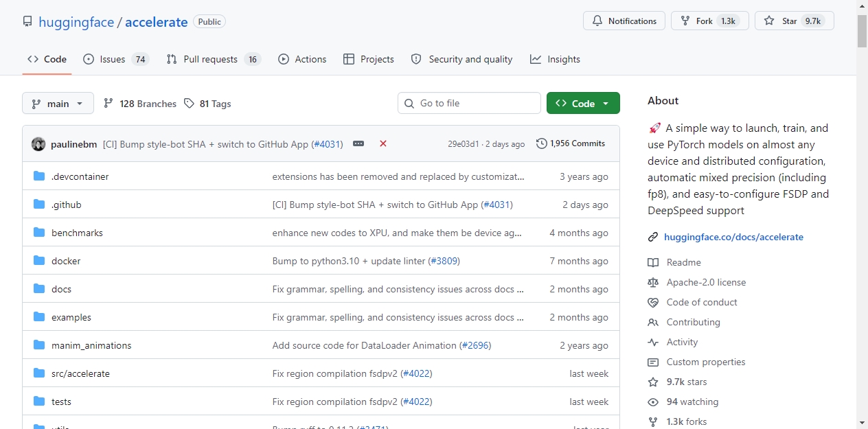
Task: Open pull request #2696 link
Action: point(475,345)
